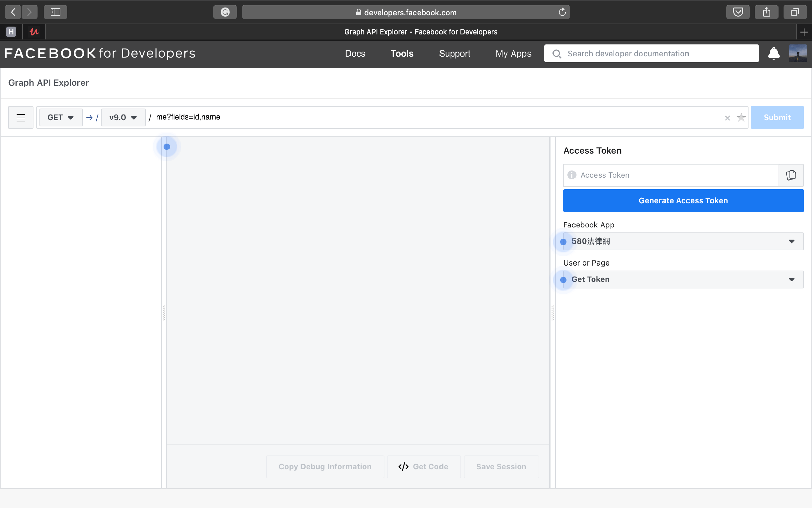
Task: Click the Safari forward arrow
Action: 29,12
